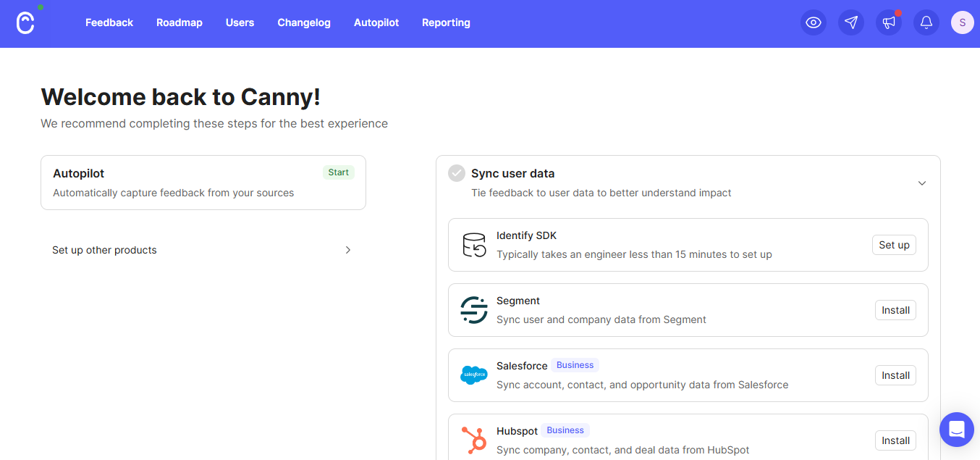Viewport: 980px width, 460px height.
Task: Click the paper plane send icon
Action: coord(851,22)
